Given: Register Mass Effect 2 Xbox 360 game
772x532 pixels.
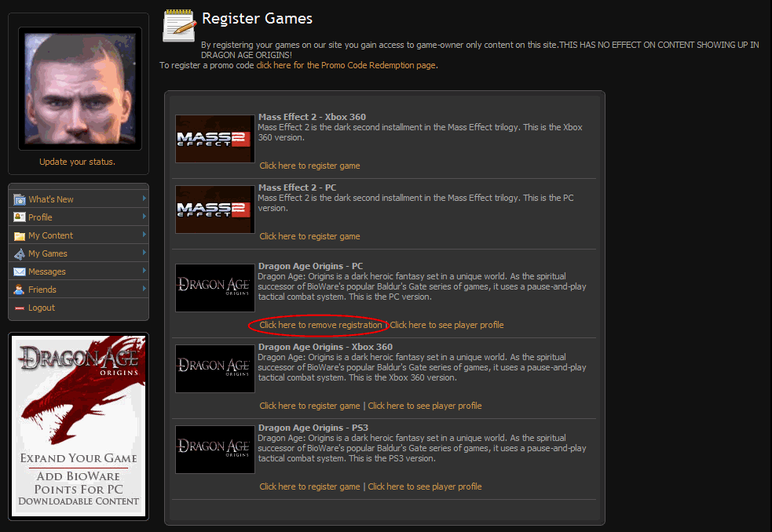Looking at the screenshot, I should [309, 166].
